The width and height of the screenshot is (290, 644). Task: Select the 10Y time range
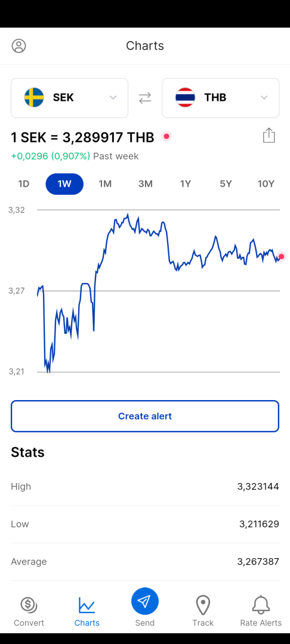coord(266,184)
